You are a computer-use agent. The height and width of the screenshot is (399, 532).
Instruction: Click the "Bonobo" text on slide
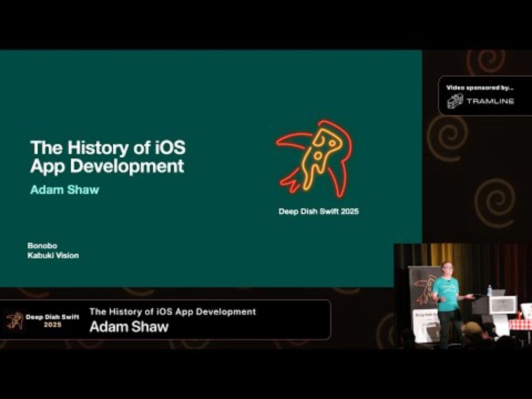pyautogui.click(x=42, y=246)
